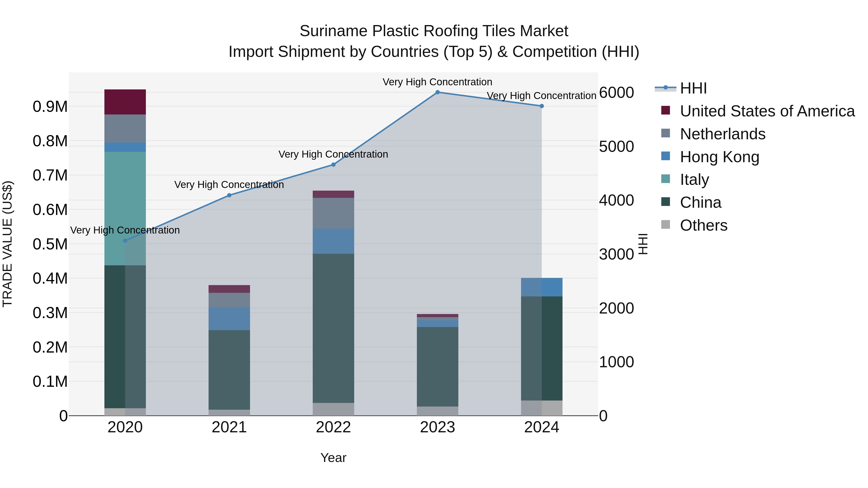Select the 2022 HHI data point
868x488 pixels.
[x=333, y=165]
